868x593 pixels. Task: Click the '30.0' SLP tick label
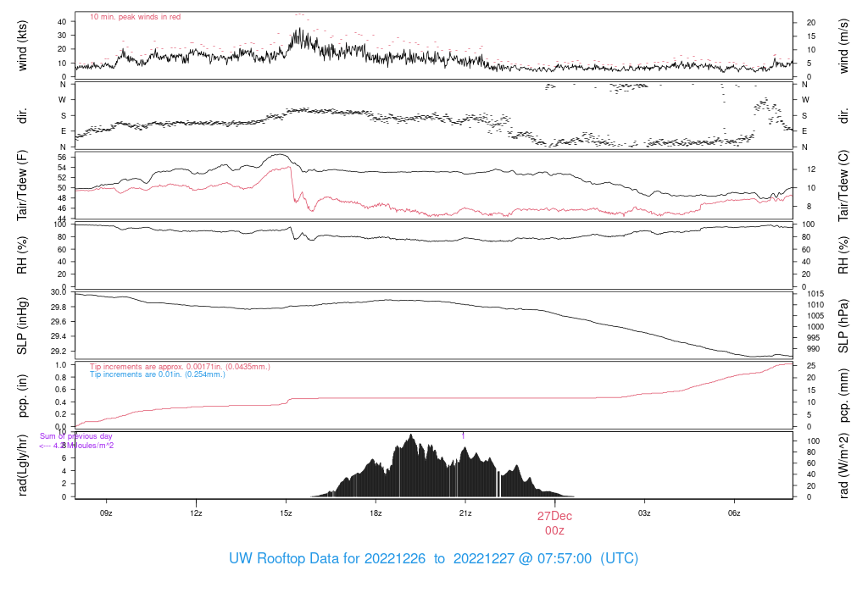(x=58, y=292)
